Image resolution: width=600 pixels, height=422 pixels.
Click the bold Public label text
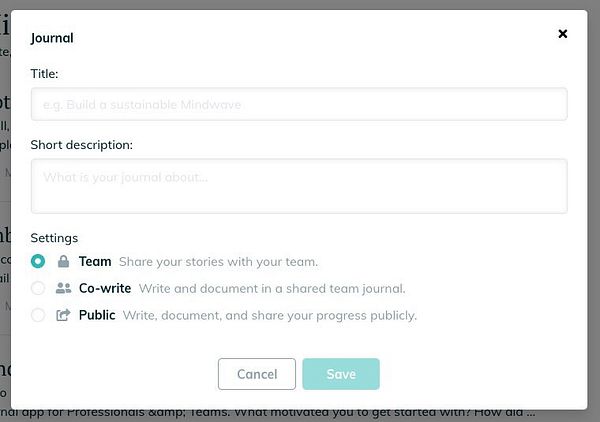click(97, 316)
